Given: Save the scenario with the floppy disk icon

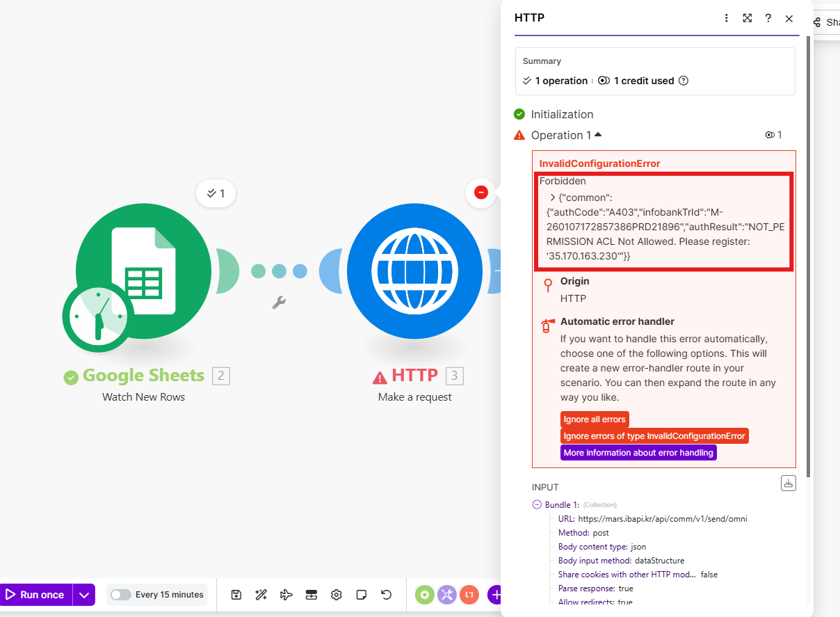Looking at the screenshot, I should click(x=236, y=595).
